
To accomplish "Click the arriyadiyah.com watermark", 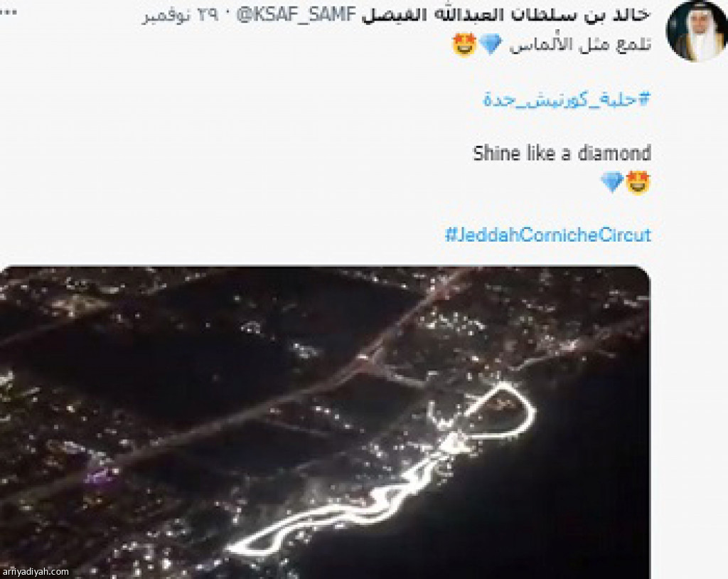I will [x=36, y=572].
